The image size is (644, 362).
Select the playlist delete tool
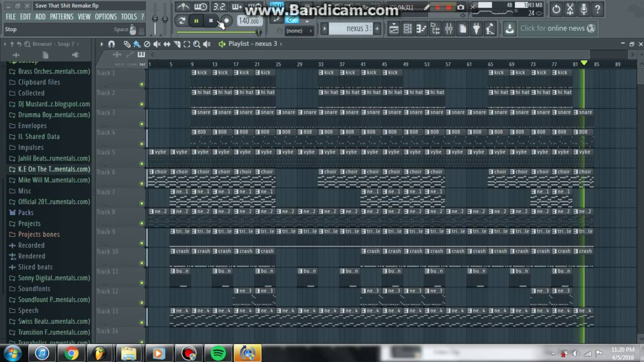tap(147, 44)
